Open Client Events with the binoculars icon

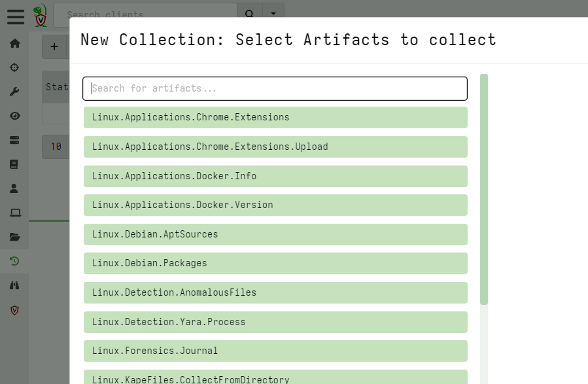point(14,285)
